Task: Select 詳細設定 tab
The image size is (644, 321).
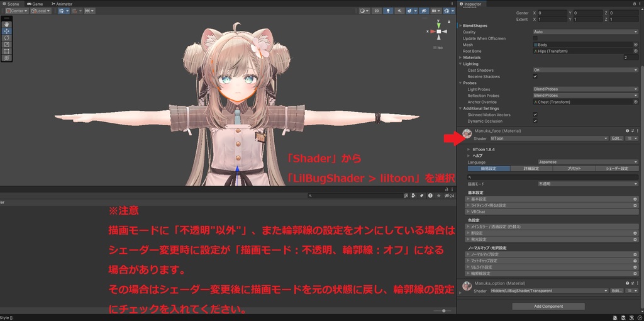Action: pyautogui.click(x=531, y=169)
